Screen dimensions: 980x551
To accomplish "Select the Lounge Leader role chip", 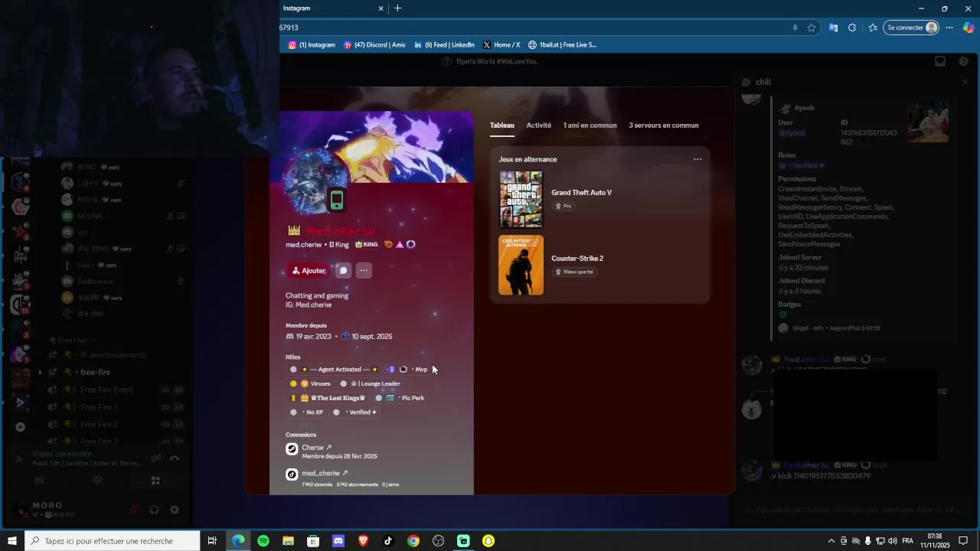I will pos(371,384).
